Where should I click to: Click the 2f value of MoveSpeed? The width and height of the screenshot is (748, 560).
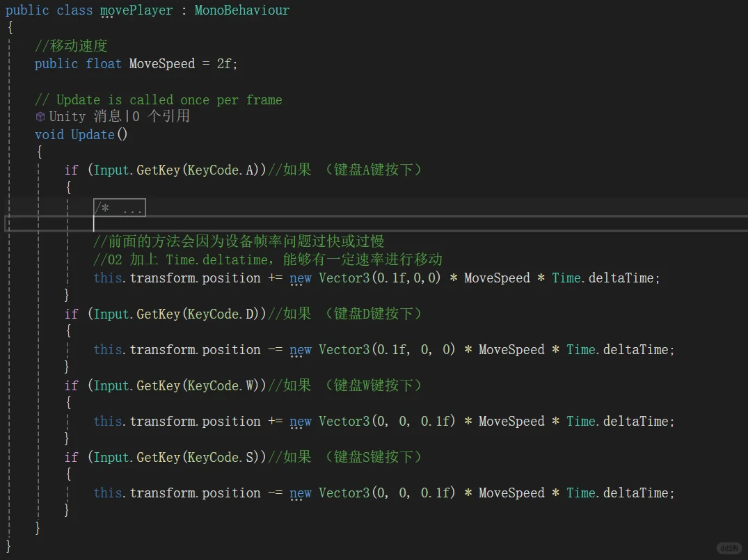(224, 63)
